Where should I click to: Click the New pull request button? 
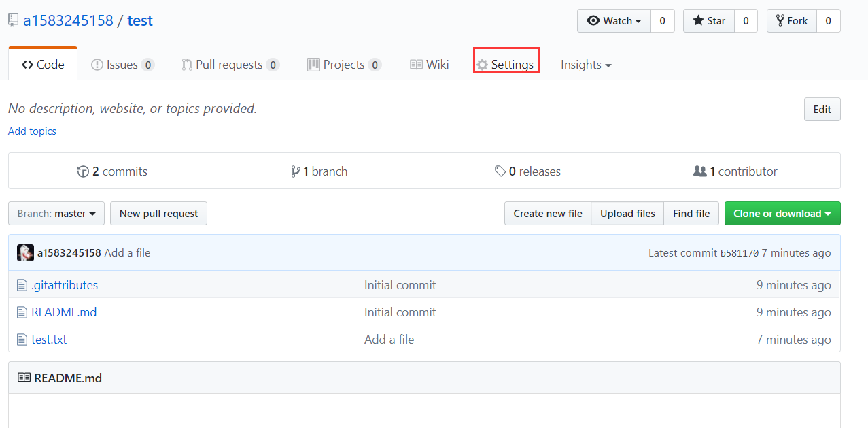(158, 214)
